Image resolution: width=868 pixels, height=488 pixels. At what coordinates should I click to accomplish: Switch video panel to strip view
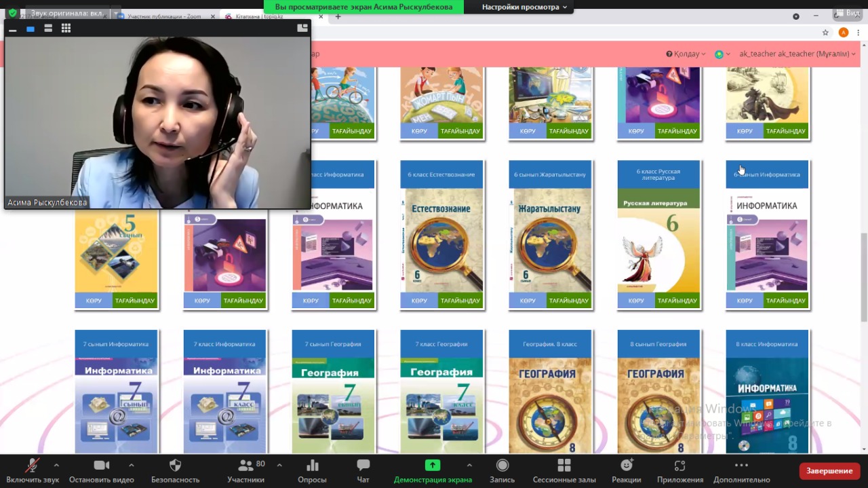(x=48, y=29)
